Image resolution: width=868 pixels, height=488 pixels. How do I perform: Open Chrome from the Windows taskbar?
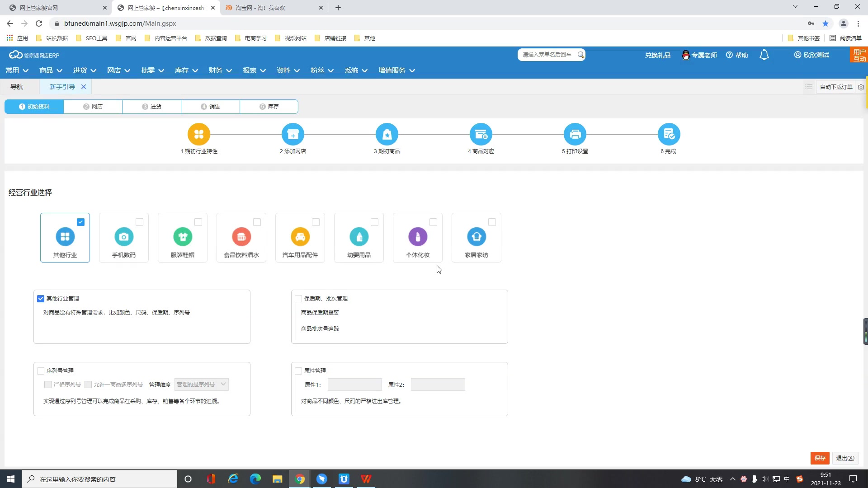[x=300, y=479]
